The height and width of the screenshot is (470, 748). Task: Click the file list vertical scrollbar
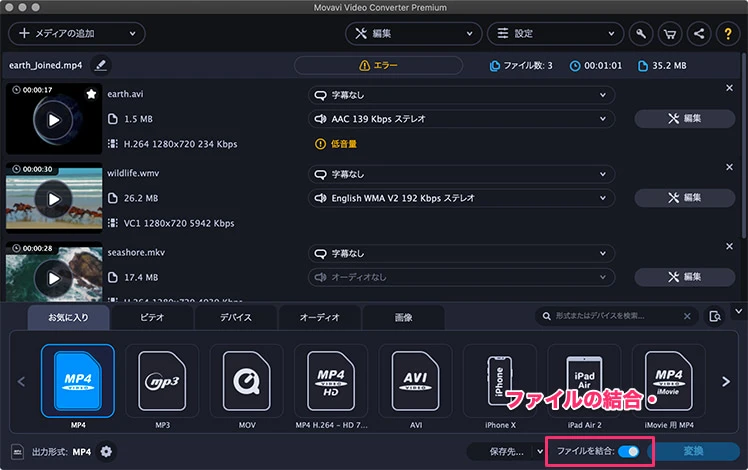(745, 148)
